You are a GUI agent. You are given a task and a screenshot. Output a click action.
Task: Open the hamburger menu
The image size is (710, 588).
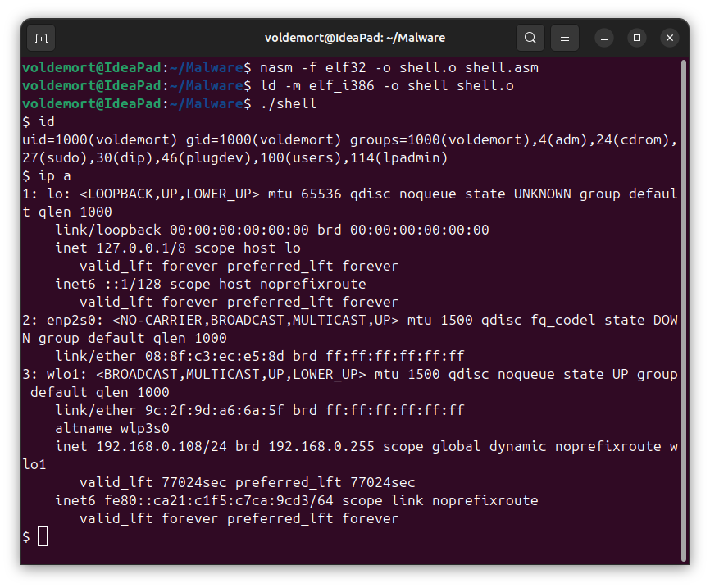tap(565, 38)
